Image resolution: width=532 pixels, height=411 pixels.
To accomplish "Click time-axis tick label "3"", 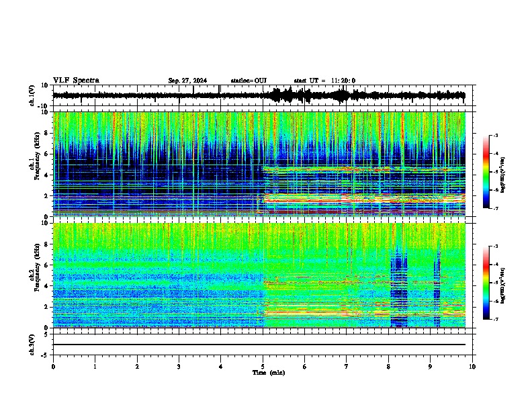I will [179, 367].
